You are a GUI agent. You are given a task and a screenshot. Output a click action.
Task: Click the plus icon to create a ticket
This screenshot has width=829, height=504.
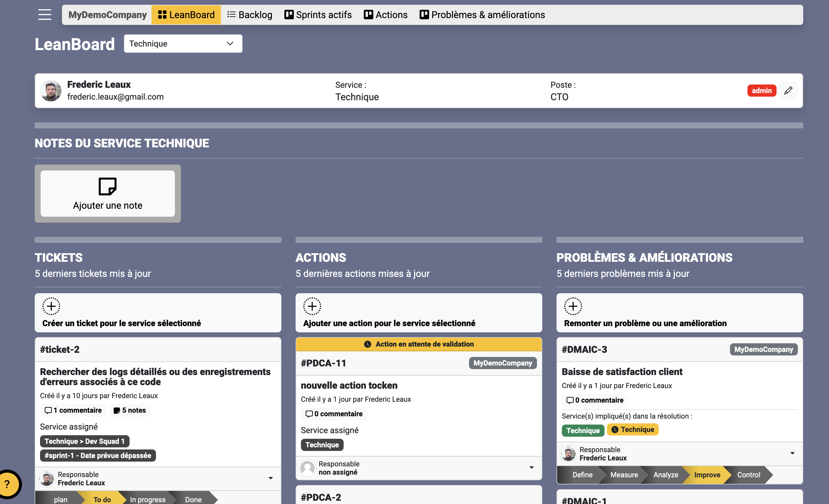pyautogui.click(x=51, y=306)
